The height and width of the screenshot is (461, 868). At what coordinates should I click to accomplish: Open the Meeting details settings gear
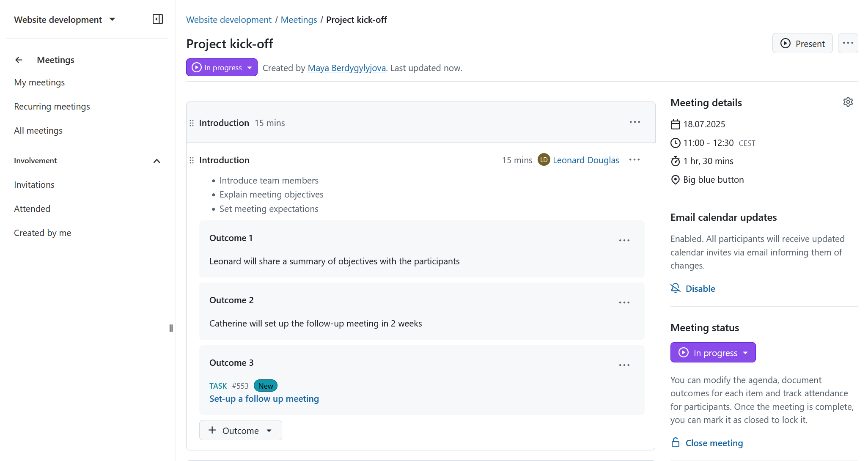click(x=848, y=102)
